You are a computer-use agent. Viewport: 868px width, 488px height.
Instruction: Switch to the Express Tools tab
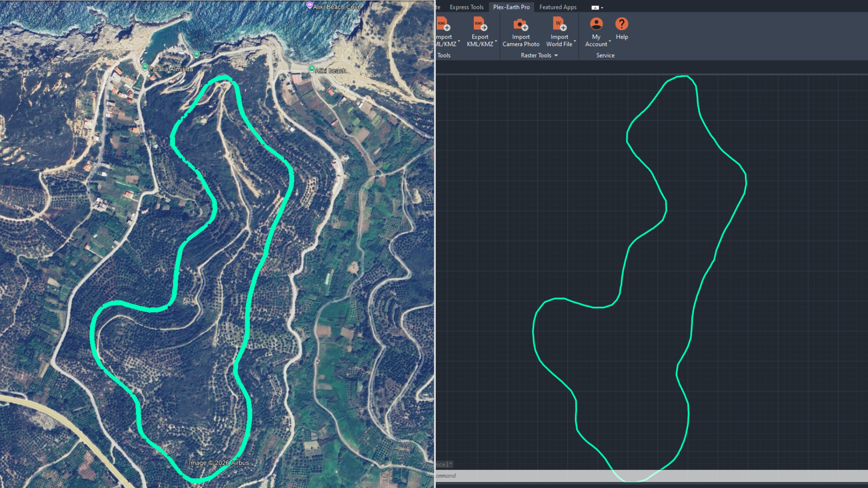(x=467, y=7)
